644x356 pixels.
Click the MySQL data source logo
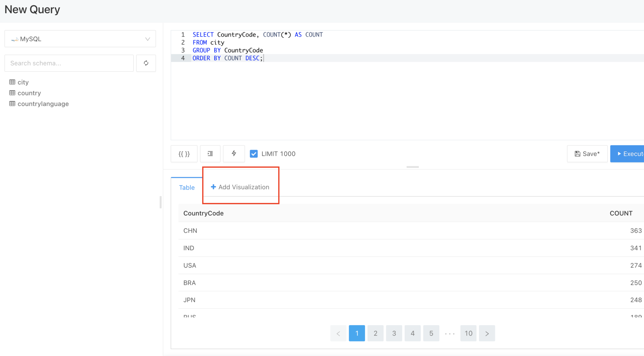(14, 39)
